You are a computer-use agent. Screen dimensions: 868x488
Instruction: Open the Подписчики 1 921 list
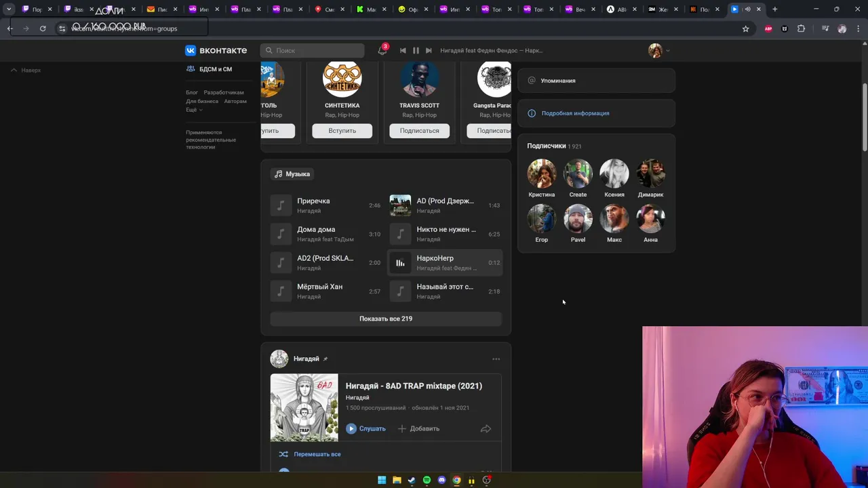point(554,146)
